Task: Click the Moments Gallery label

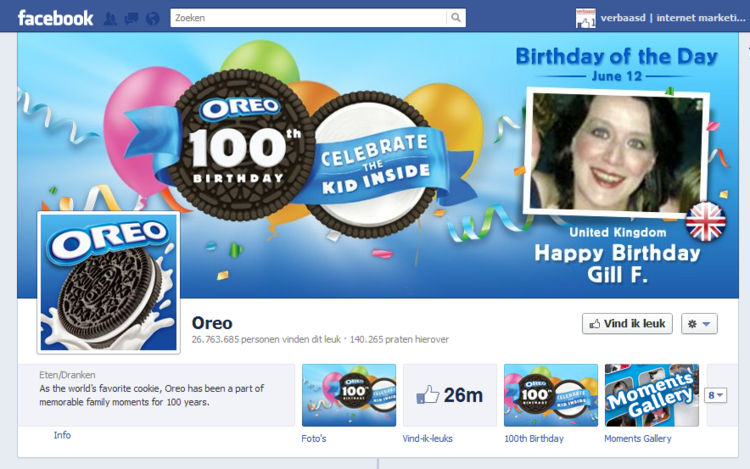Action: click(x=638, y=438)
